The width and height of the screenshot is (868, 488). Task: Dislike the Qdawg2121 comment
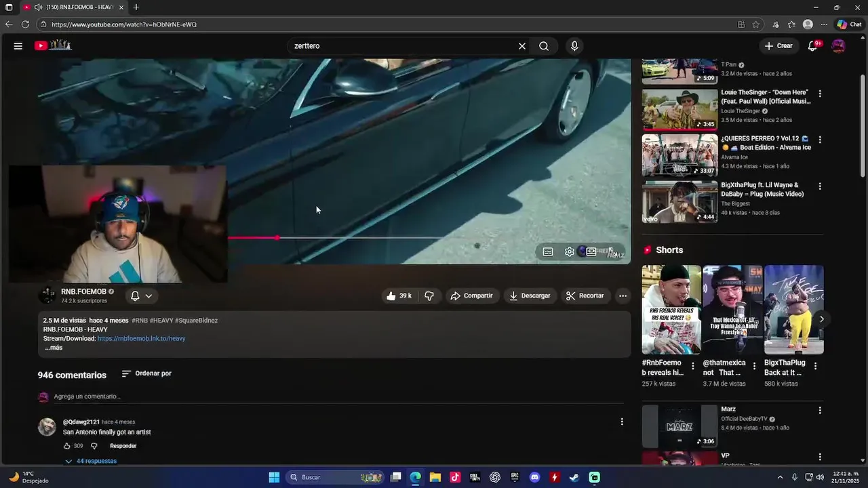pos(94,446)
